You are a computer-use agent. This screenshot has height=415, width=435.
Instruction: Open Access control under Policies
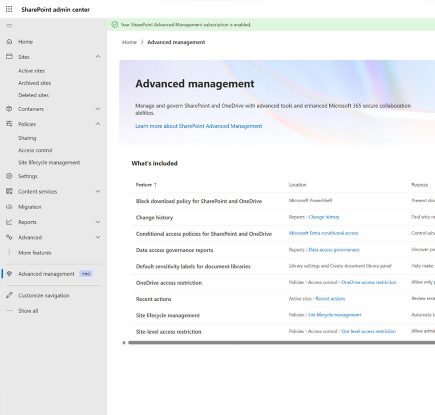pos(35,150)
